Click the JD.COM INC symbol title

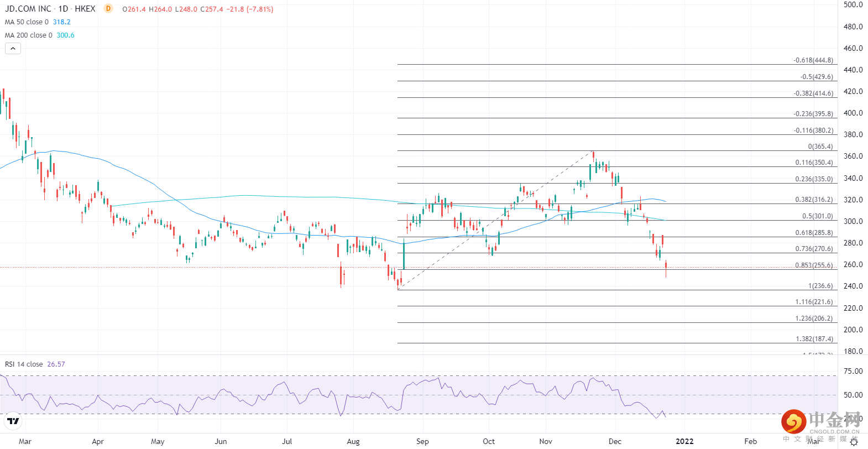coord(28,9)
